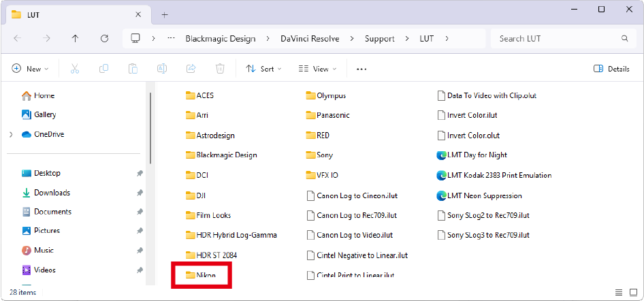The height and width of the screenshot is (301, 644).
Task: Refresh the current folder view
Action: click(104, 39)
